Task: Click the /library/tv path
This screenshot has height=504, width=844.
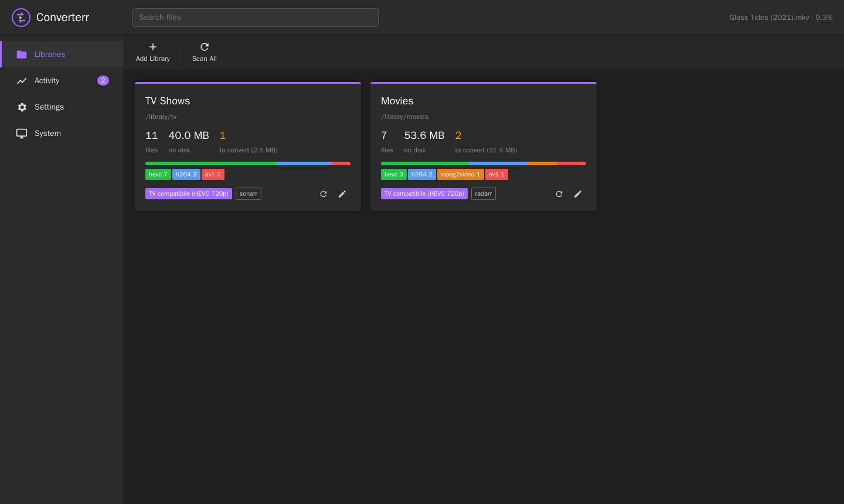Action: tap(161, 117)
